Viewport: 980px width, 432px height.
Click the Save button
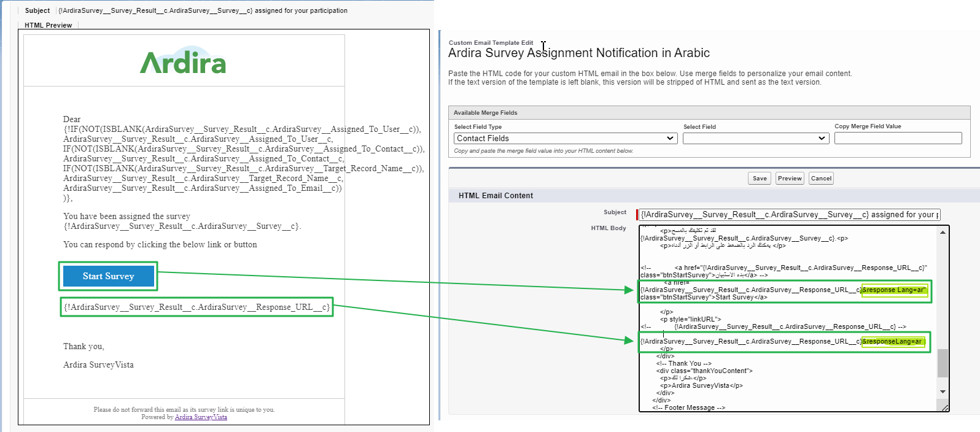(x=760, y=179)
